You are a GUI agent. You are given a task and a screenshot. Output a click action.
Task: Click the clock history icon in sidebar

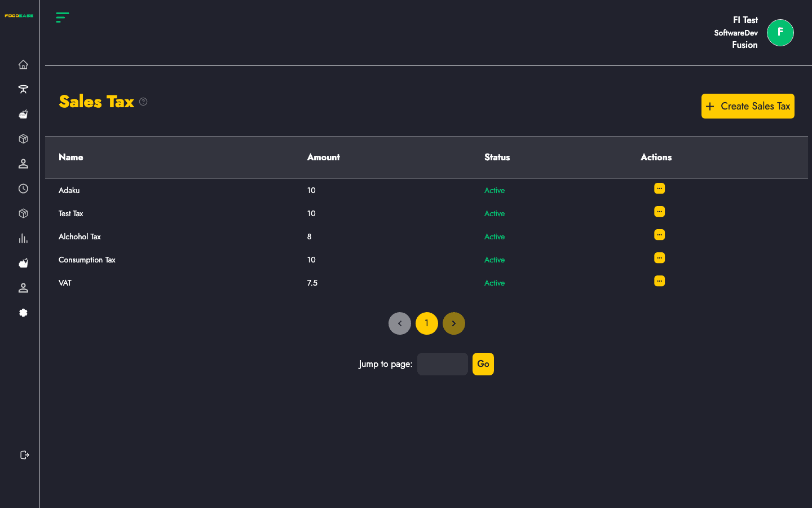tap(23, 189)
